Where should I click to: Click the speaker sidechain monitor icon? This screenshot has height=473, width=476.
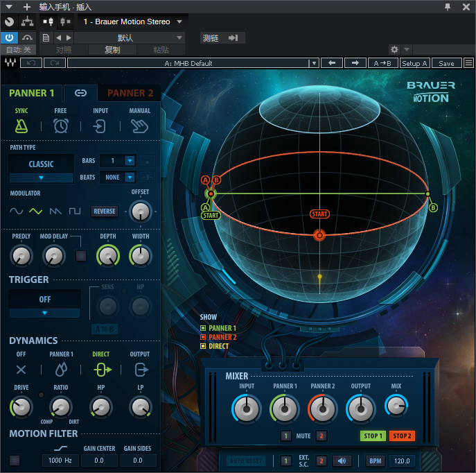coord(342,461)
